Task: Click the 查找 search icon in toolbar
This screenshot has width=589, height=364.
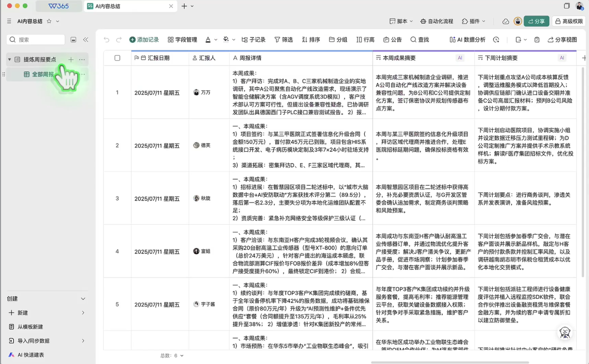Action: click(x=413, y=40)
